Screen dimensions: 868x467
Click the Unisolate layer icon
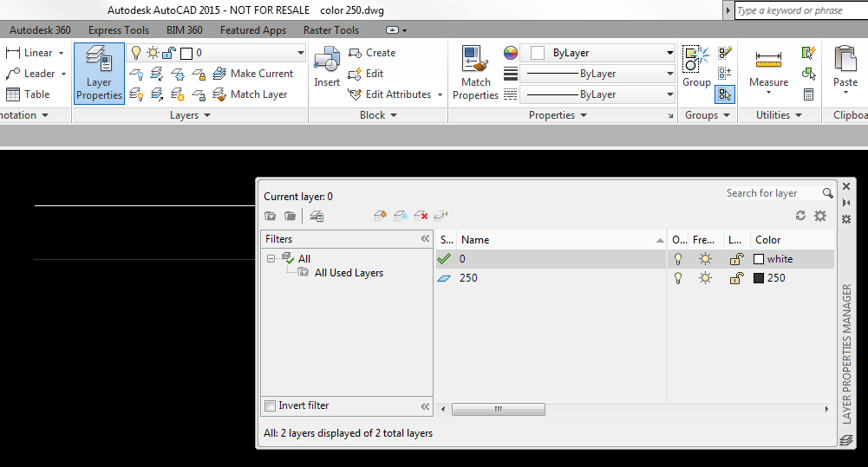(x=157, y=94)
